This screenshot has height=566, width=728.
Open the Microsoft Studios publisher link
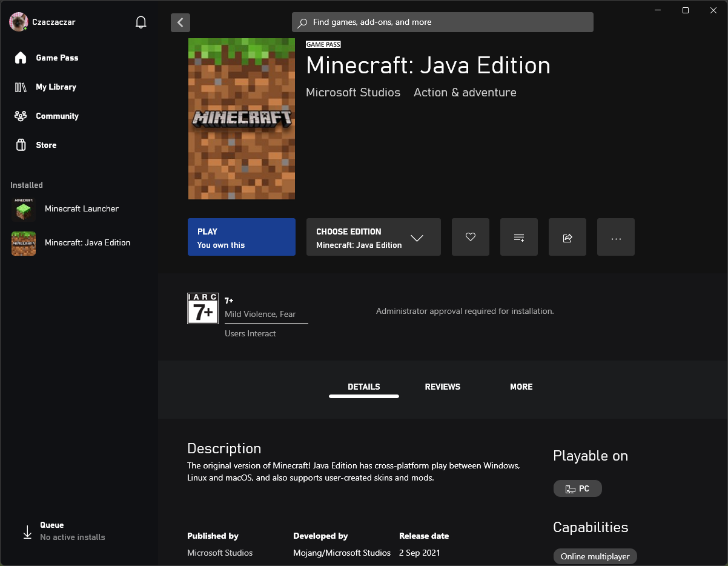point(353,93)
